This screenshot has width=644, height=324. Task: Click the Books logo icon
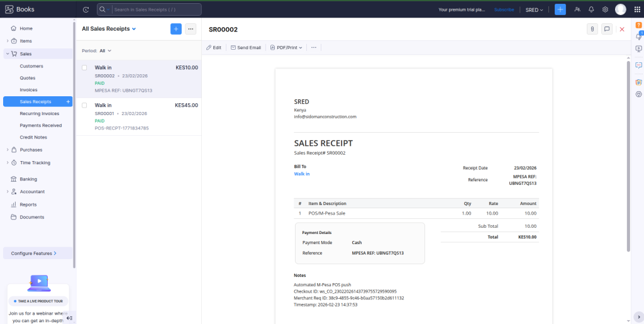pyautogui.click(x=9, y=9)
